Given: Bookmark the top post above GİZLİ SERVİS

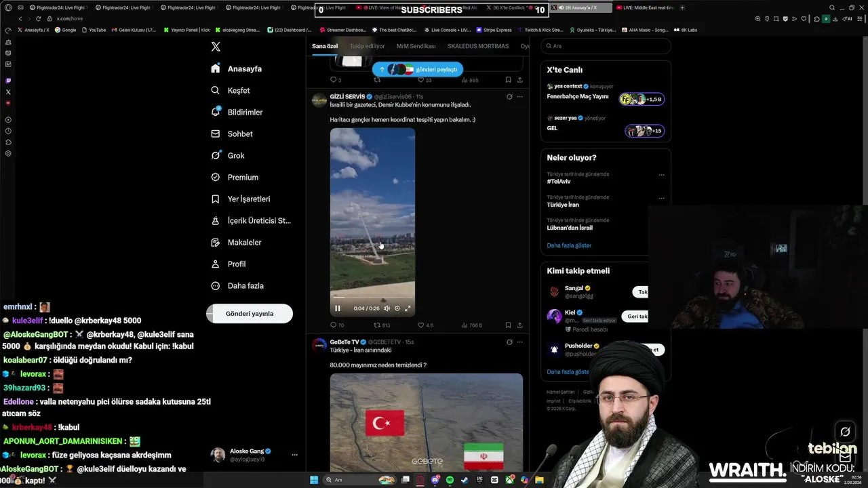Looking at the screenshot, I should (x=508, y=80).
